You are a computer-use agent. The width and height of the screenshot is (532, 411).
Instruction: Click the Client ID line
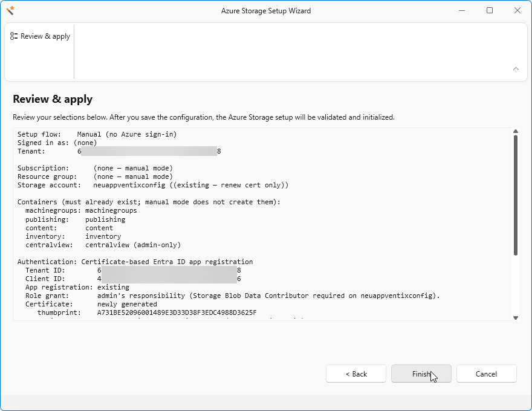pyautogui.click(x=133, y=279)
